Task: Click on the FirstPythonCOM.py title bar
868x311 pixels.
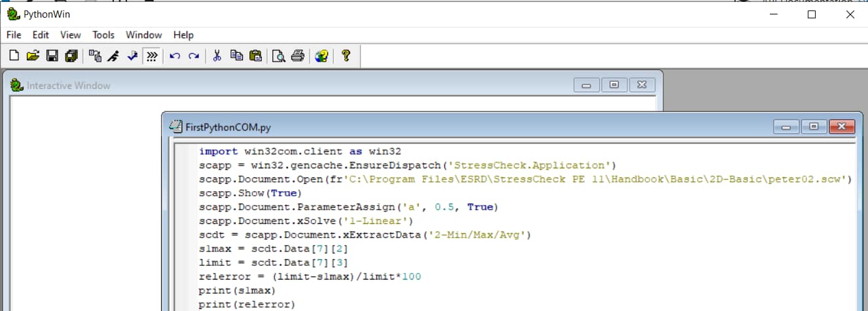Action: tap(458, 126)
